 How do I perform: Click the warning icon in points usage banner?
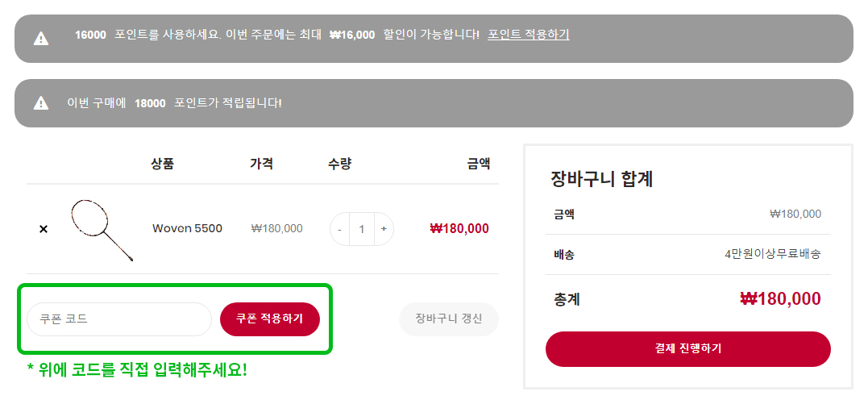pos(41,38)
